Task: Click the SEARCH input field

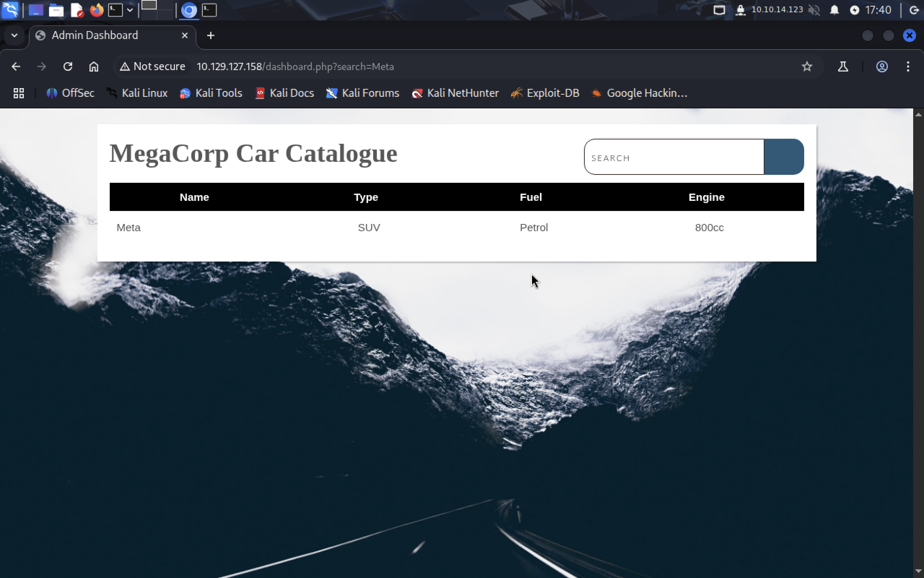Action: point(674,157)
